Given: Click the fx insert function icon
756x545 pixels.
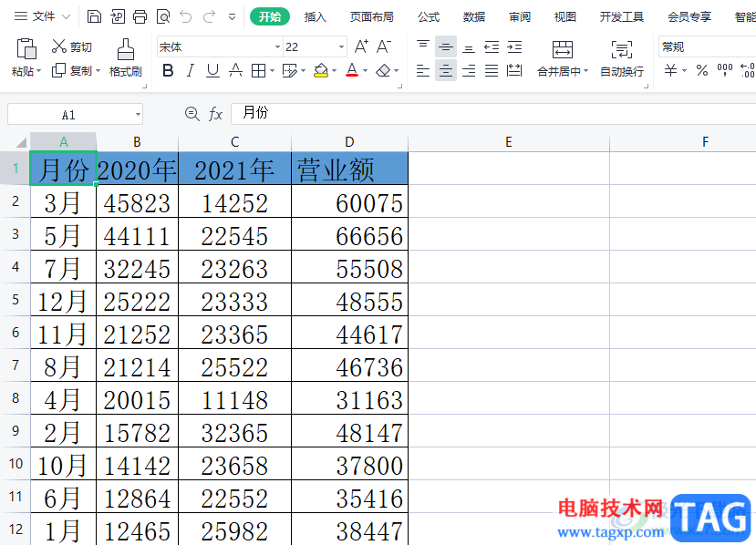Looking at the screenshot, I should 215,114.
